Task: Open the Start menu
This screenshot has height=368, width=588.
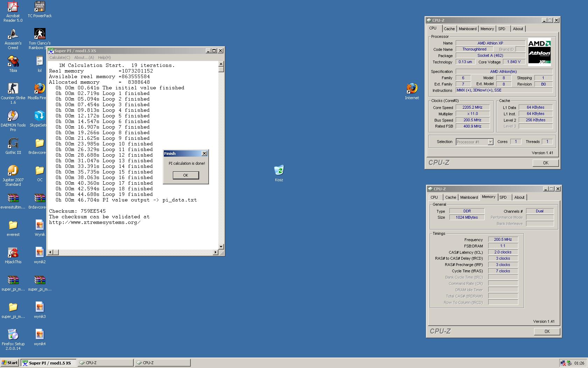Action: pyautogui.click(x=10, y=363)
